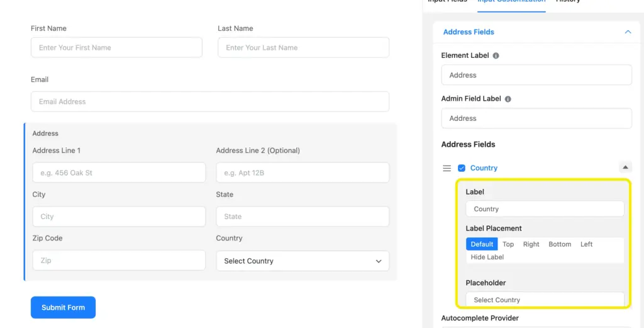Focus the Email Address input field
644x328 pixels.
[209, 101]
